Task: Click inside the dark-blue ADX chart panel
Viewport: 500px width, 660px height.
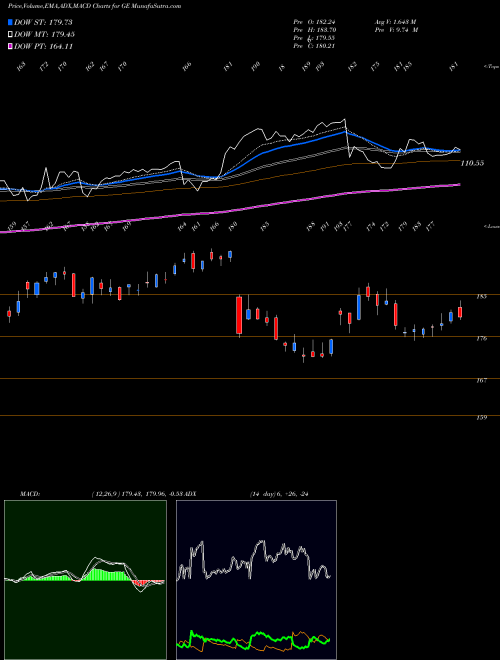Action: 256,580
